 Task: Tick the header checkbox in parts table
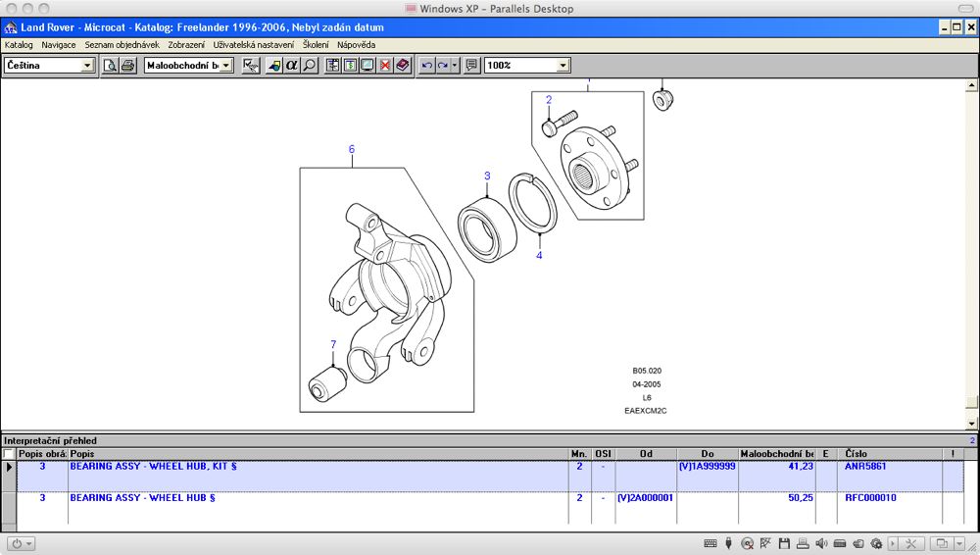[9, 454]
